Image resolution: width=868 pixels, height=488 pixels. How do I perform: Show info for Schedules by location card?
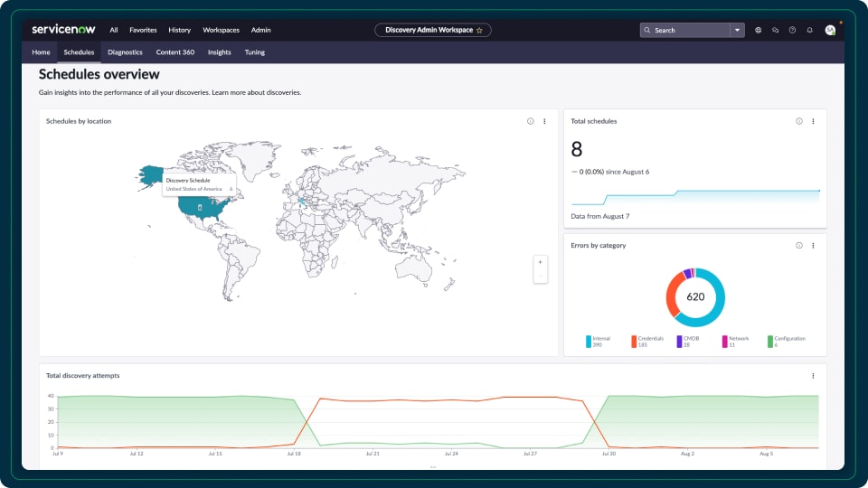pos(531,121)
